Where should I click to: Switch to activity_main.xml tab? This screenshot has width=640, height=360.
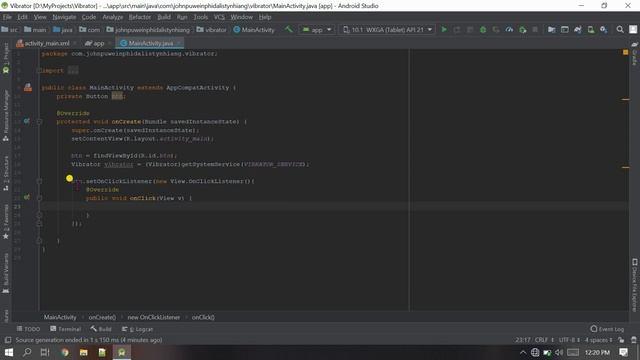47,43
